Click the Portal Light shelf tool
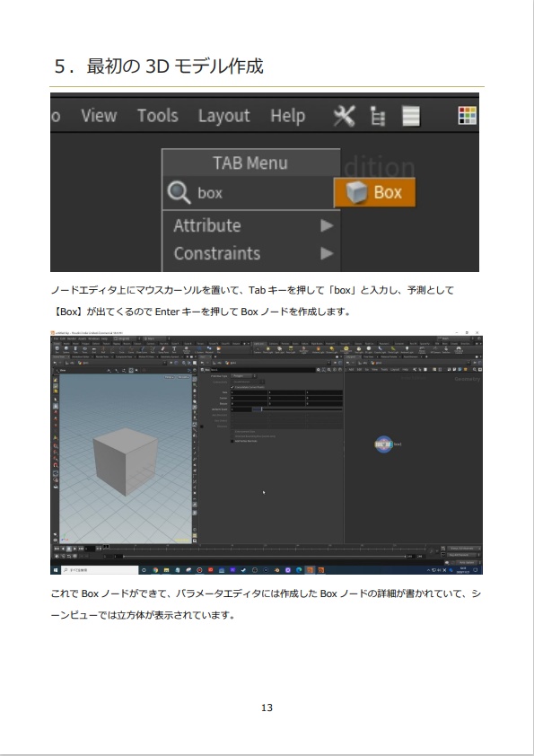 tap(392, 349)
